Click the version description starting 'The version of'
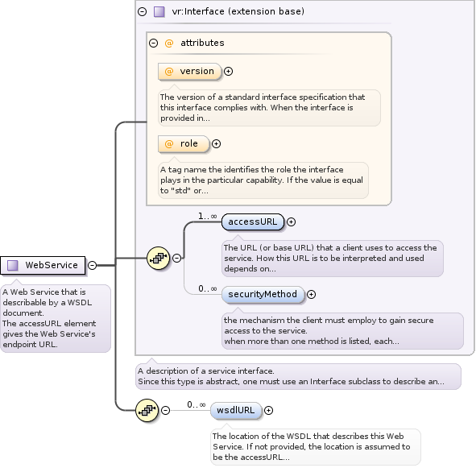This screenshot has width=476, height=468. pos(269,108)
